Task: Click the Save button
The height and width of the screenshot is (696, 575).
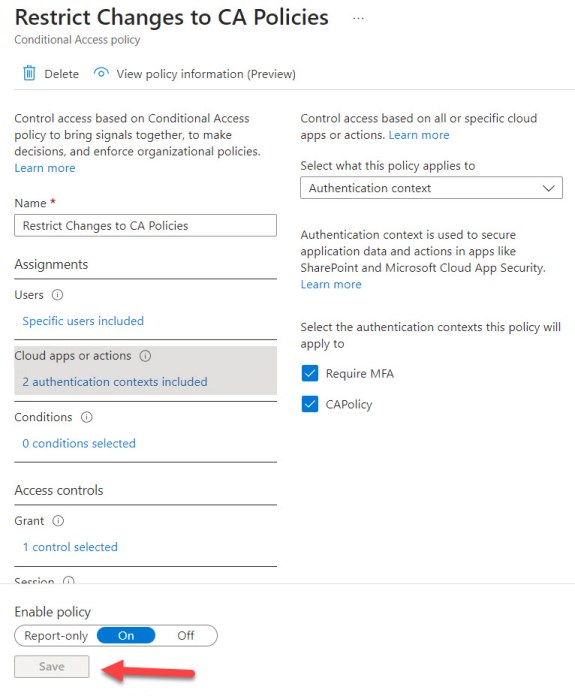Action: coord(52,666)
